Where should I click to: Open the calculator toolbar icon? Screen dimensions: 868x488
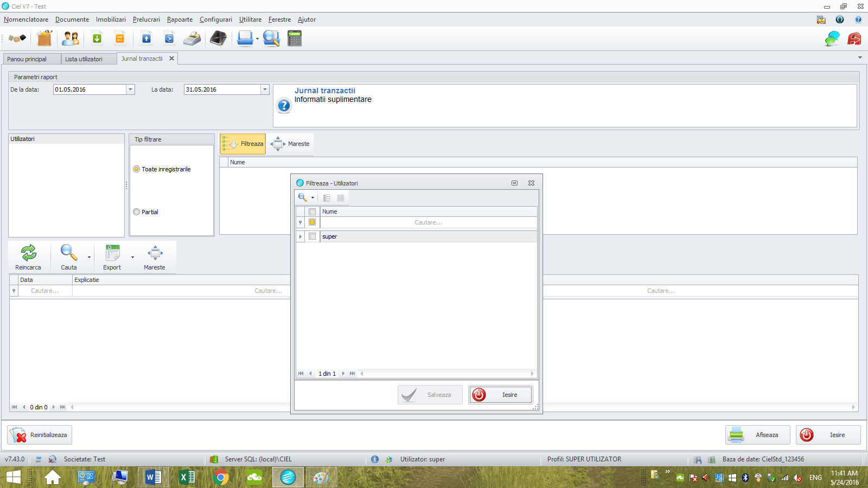tap(295, 38)
